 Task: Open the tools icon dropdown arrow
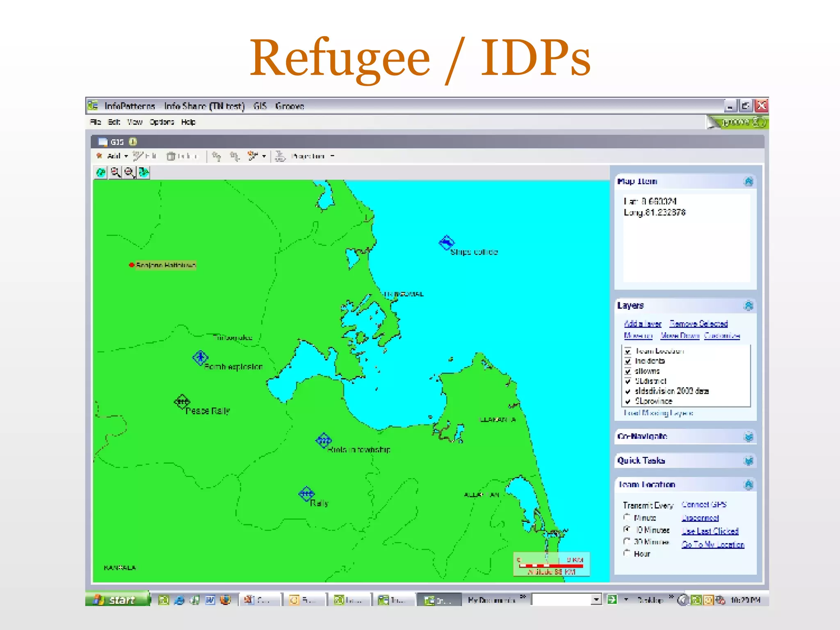click(264, 156)
